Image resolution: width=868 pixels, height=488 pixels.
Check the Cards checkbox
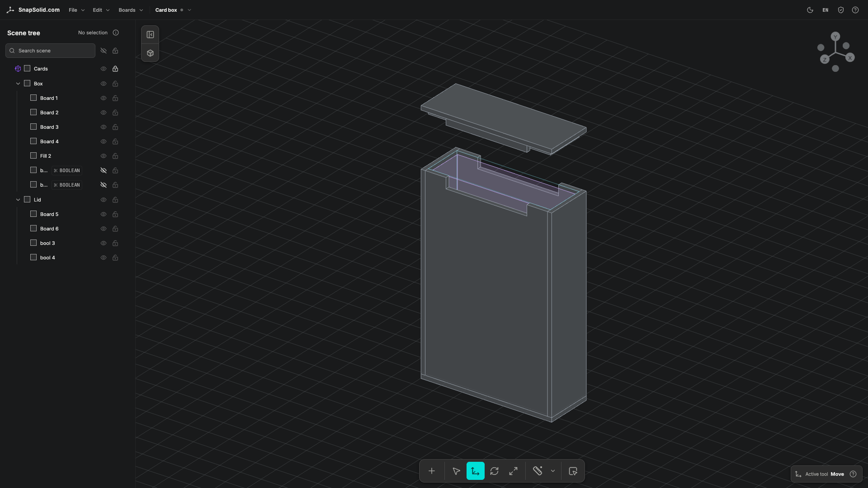coord(27,68)
